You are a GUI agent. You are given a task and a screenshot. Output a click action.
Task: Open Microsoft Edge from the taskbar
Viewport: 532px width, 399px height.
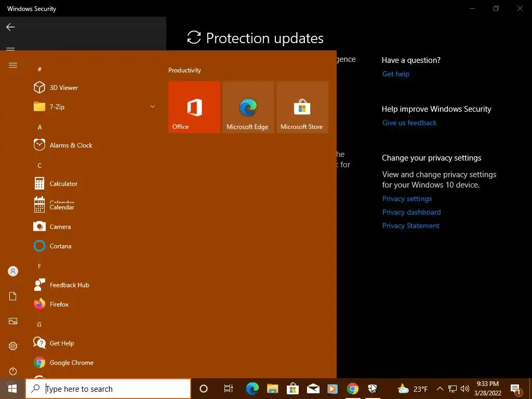click(x=252, y=389)
